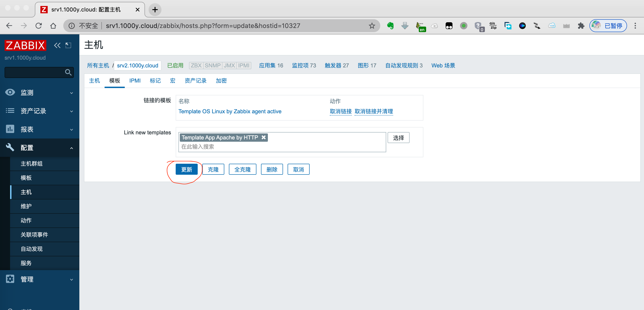Open 监控项 73 link
Viewport: 644px width, 310px height.
click(x=304, y=66)
